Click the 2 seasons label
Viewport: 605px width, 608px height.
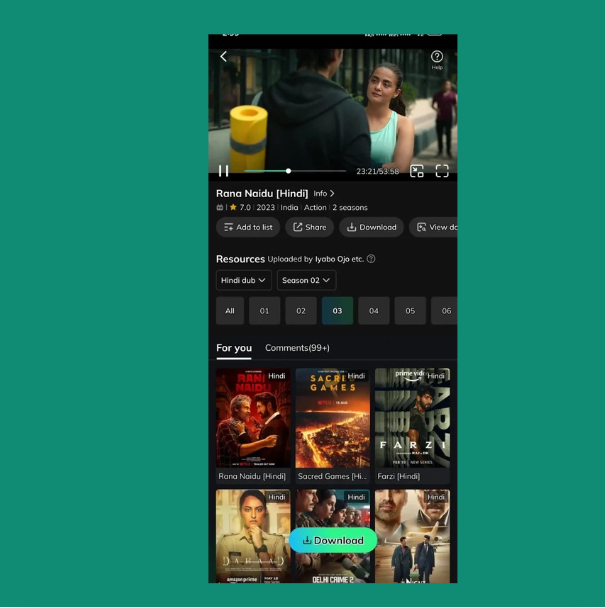tap(350, 207)
